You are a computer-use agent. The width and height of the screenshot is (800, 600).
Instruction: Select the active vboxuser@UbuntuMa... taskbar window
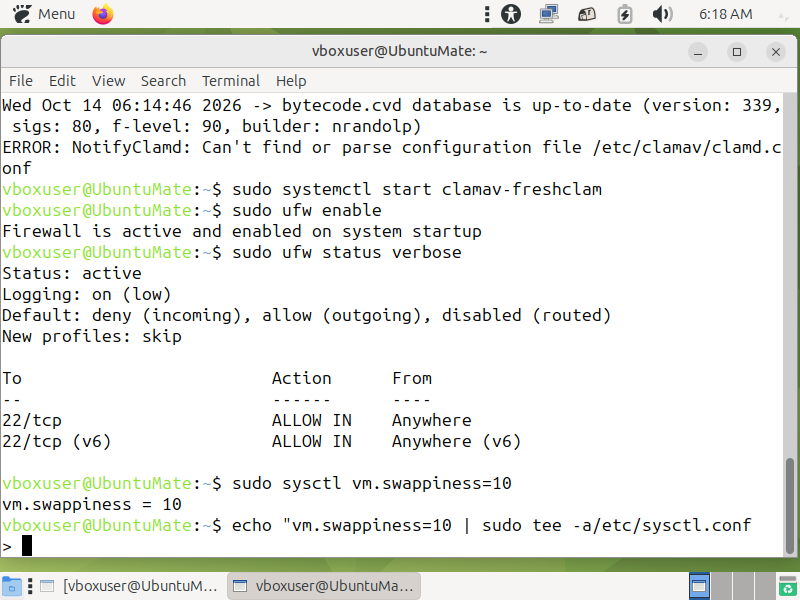click(323, 586)
